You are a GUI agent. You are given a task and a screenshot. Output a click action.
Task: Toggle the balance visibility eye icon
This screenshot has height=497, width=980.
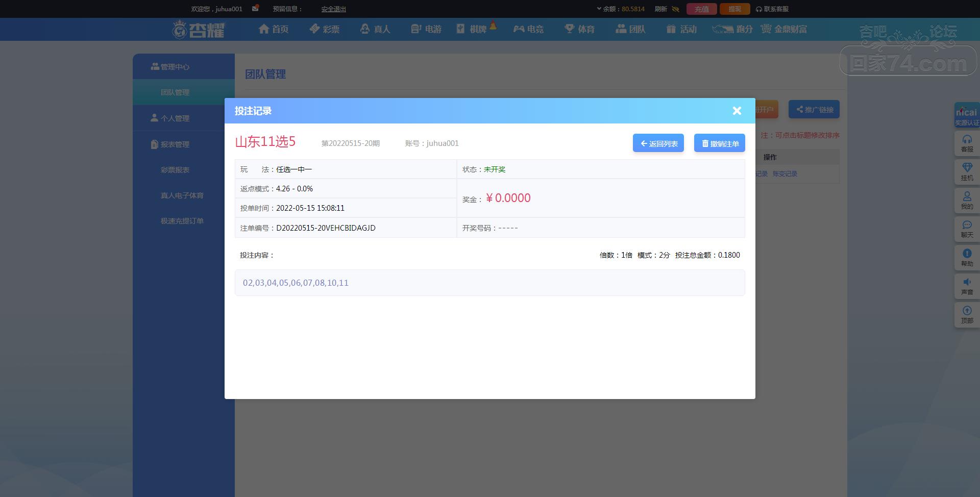point(675,9)
